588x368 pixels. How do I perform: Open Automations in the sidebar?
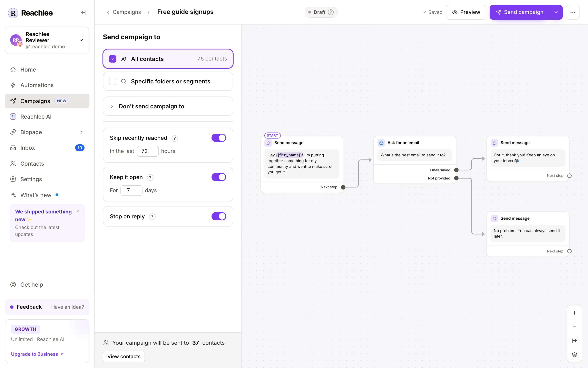coord(47,85)
